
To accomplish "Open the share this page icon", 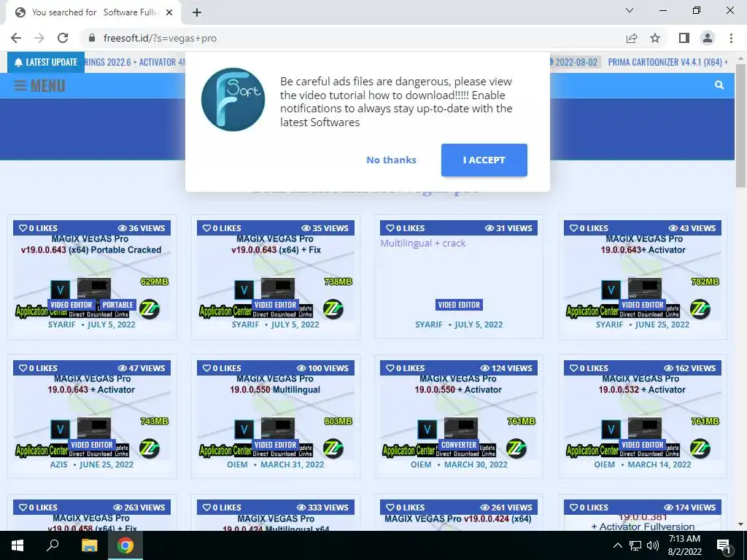I will [x=632, y=38].
